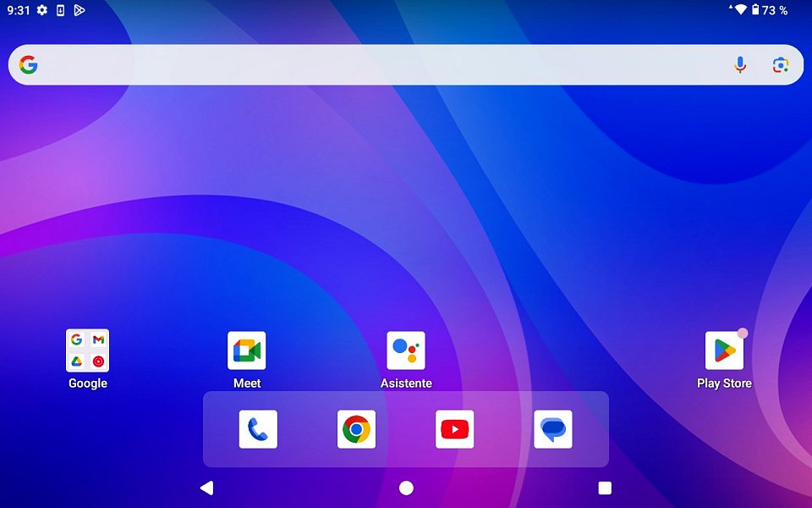Tap the download notification status icon
Screen dimensions: 812x508
(61, 10)
